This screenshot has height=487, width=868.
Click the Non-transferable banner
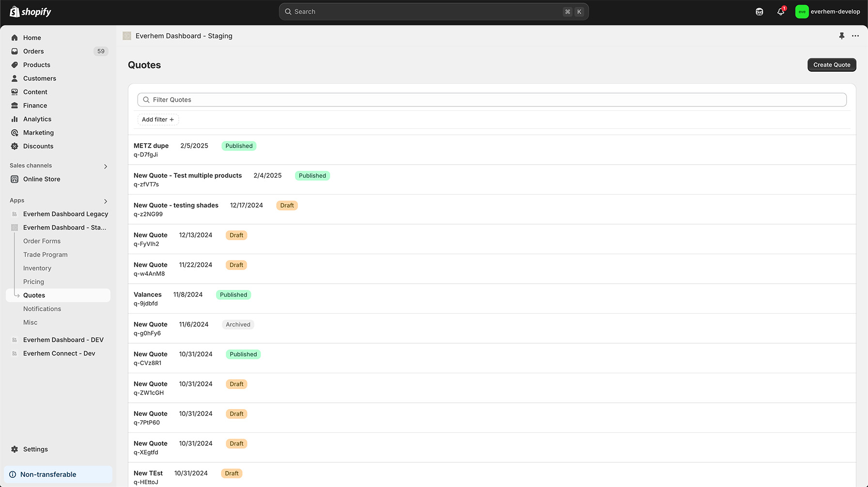58,474
